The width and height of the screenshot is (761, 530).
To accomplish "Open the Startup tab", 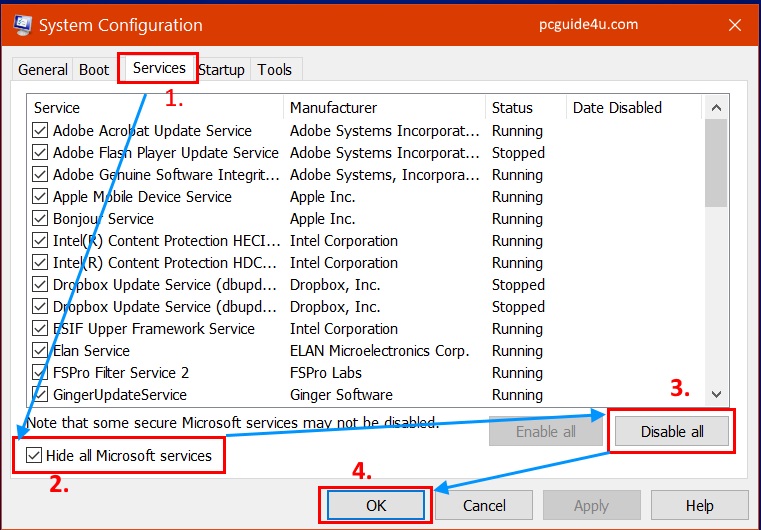I will point(221,70).
